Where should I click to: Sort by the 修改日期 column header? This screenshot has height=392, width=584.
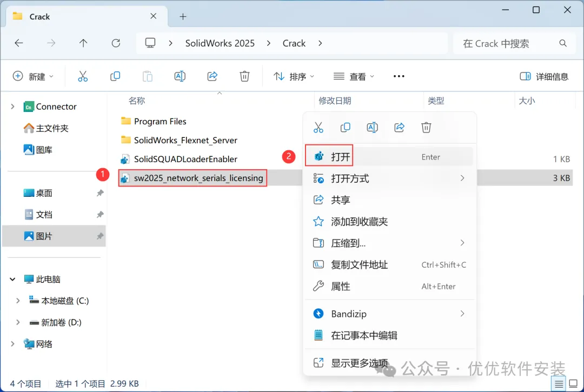click(x=335, y=101)
